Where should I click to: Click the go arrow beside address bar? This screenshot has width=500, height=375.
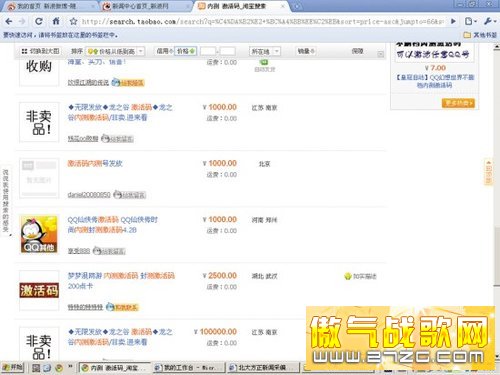point(453,22)
